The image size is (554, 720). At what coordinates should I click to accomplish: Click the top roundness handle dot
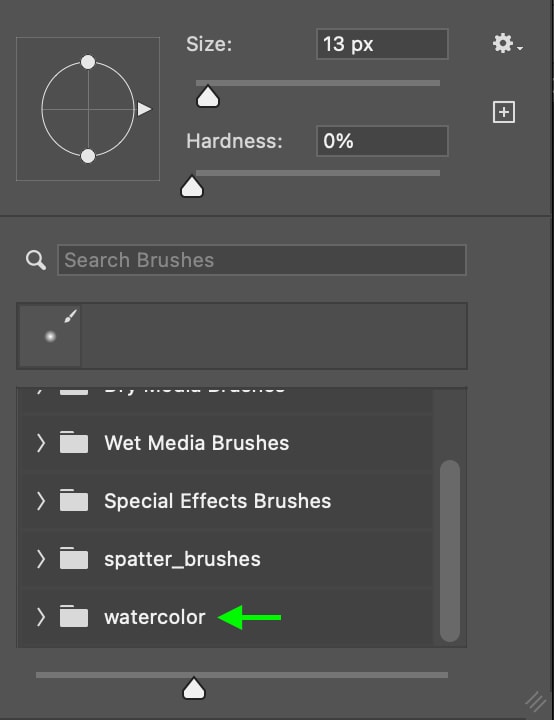coord(88,62)
